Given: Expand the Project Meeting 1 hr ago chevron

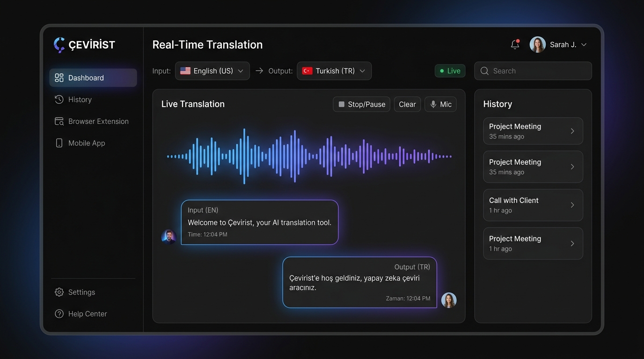Looking at the screenshot, I should (x=572, y=244).
